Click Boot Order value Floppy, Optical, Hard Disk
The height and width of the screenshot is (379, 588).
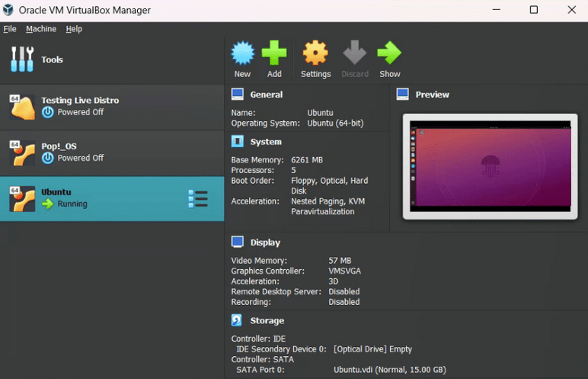(329, 186)
